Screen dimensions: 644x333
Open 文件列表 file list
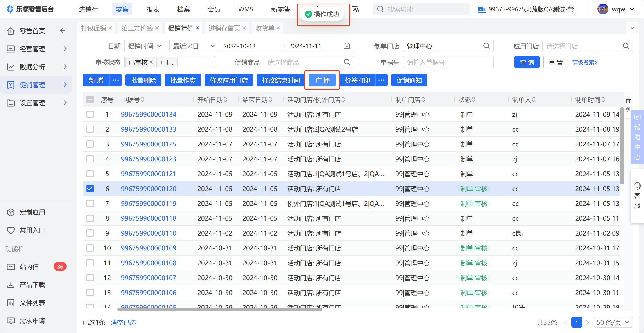(x=26, y=303)
